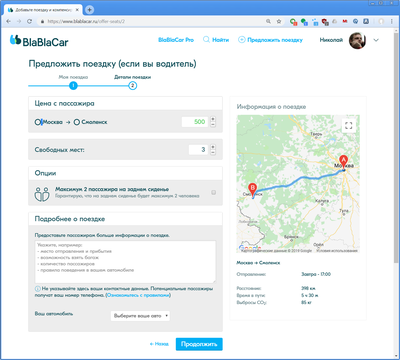400x360 pixels.
Task: Open the car selection dropdown
Action: pos(140,316)
